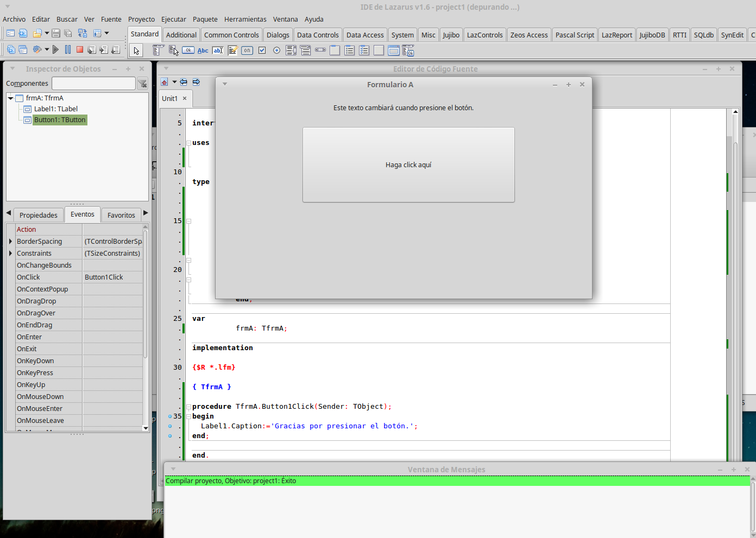
Task: Select the TCheckBox component on the palette
Action: point(262,50)
